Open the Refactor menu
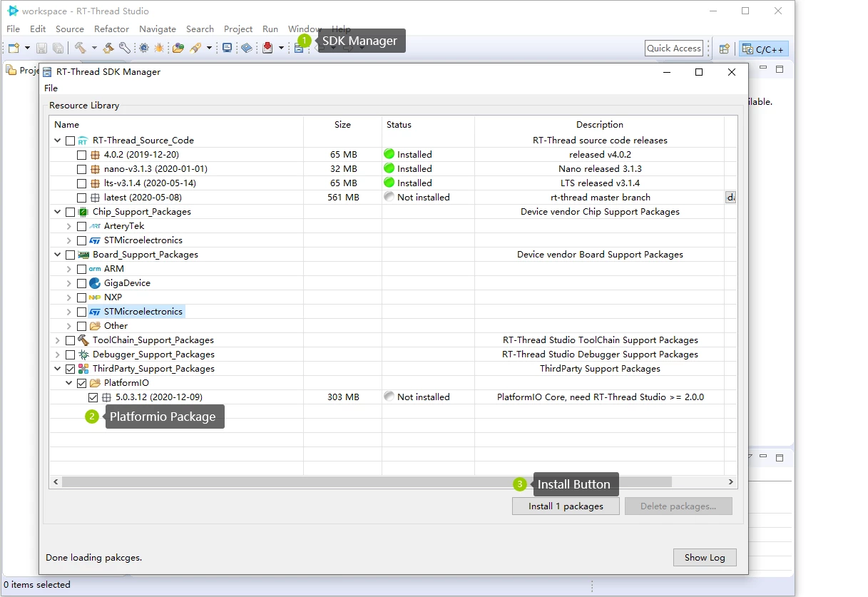 tap(112, 29)
